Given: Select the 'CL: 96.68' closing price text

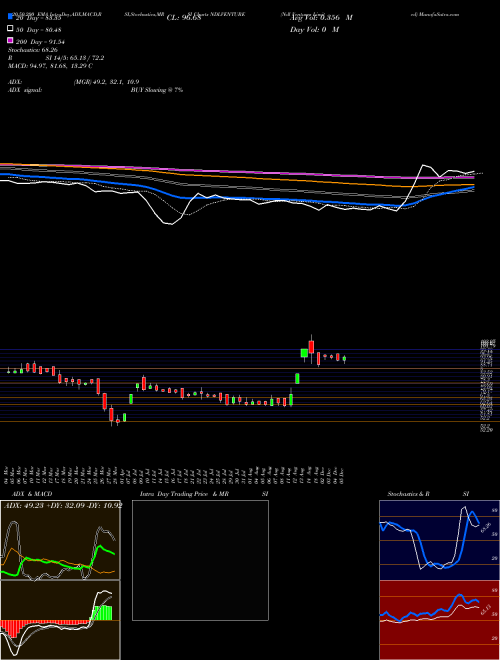Looking at the screenshot, I should [184, 18].
